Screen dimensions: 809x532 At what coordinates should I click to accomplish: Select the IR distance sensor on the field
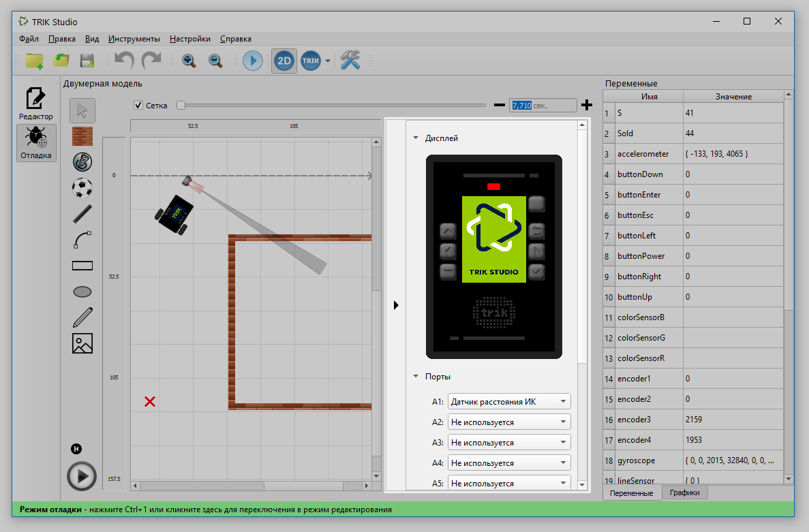coord(188,181)
